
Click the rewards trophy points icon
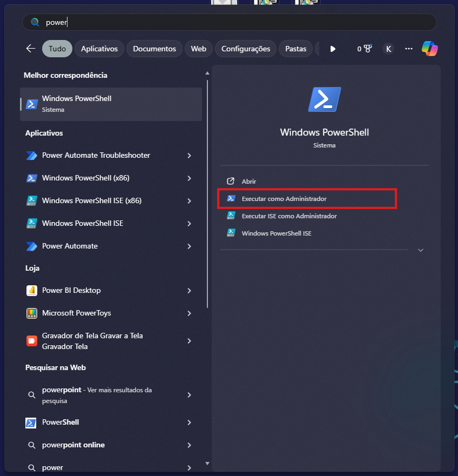(x=365, y=49)
